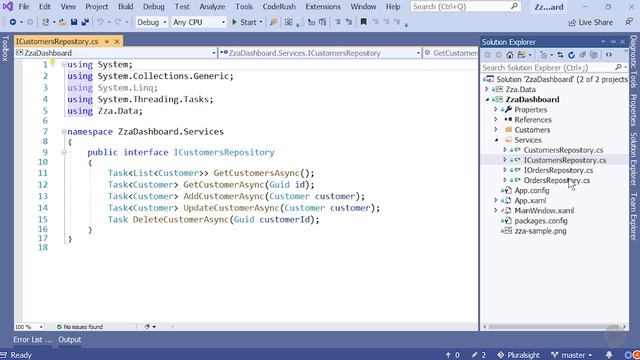Select zza-sample.png in Solution Explorer
The image size is (640, 360).
540,231
